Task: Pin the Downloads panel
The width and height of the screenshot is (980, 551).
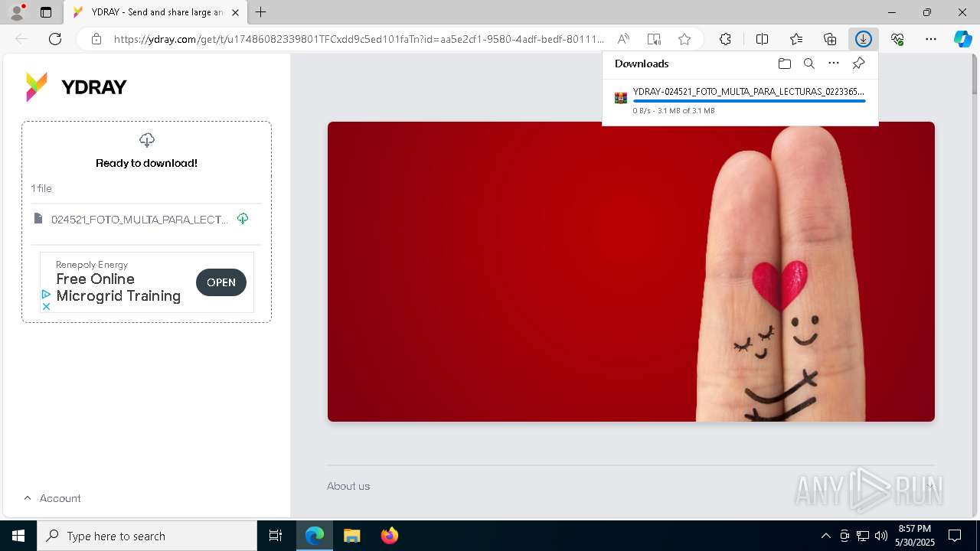Action: [858, 64]
